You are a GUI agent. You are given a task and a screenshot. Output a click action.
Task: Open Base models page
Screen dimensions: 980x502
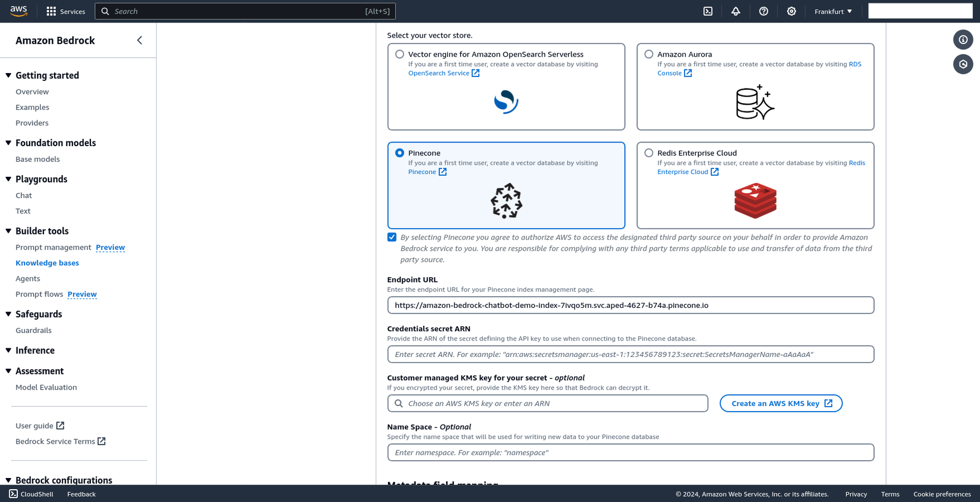pyautogui.click(x=38, y=159)
